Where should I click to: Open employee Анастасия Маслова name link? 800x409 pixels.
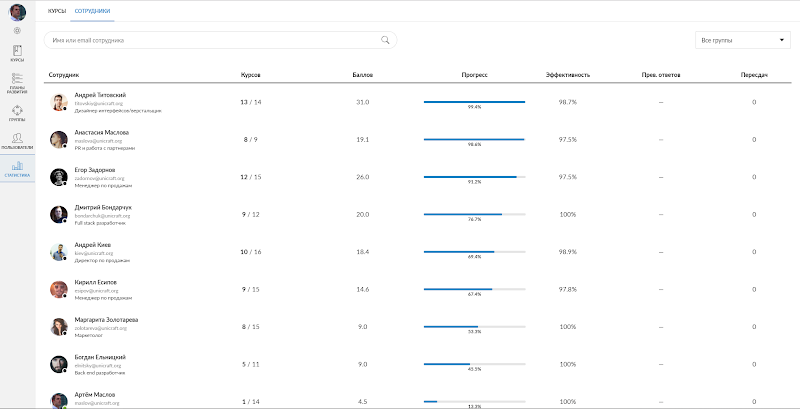click(102, 132)
